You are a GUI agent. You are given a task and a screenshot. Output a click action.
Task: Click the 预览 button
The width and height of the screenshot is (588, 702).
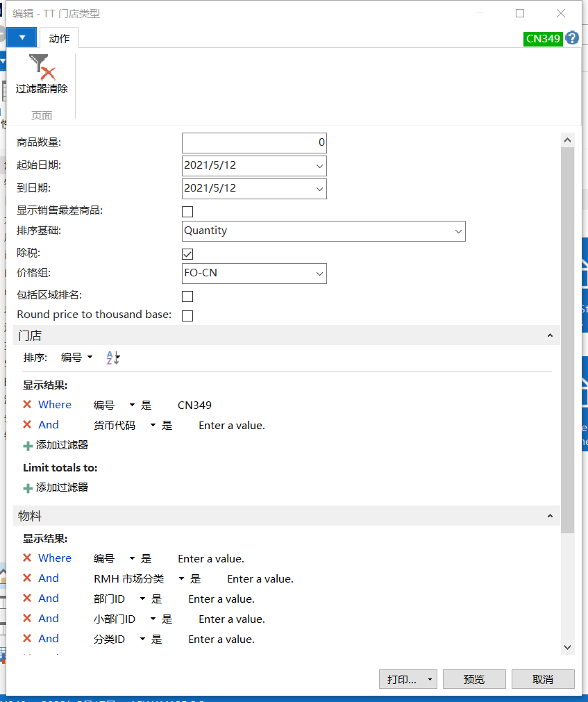[x=474, y=680]
